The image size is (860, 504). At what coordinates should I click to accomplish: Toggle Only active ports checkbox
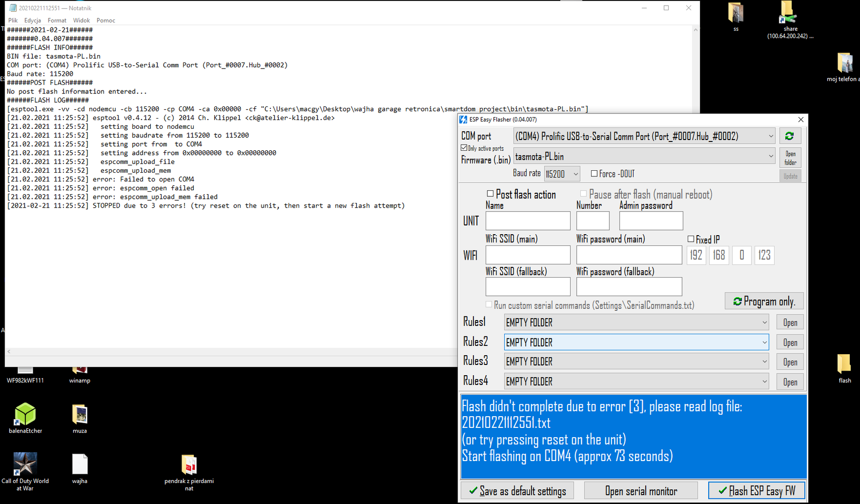464,148
